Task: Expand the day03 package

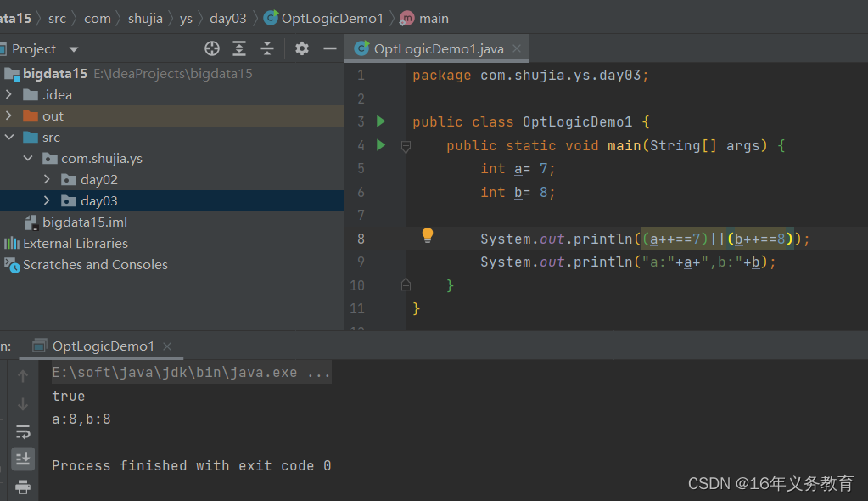Action: (47, 200)
